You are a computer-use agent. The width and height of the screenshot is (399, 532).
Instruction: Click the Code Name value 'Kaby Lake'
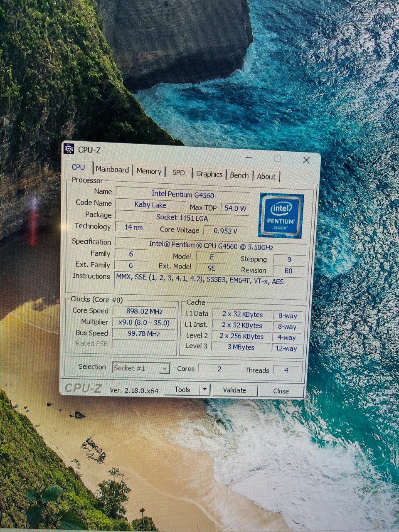tap(150, 205)
